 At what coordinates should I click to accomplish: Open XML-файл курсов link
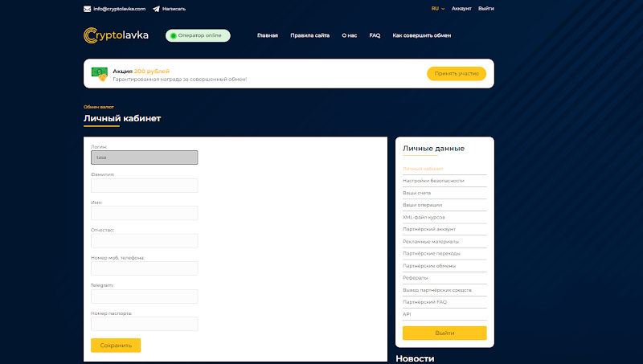(x=424, y=217)
